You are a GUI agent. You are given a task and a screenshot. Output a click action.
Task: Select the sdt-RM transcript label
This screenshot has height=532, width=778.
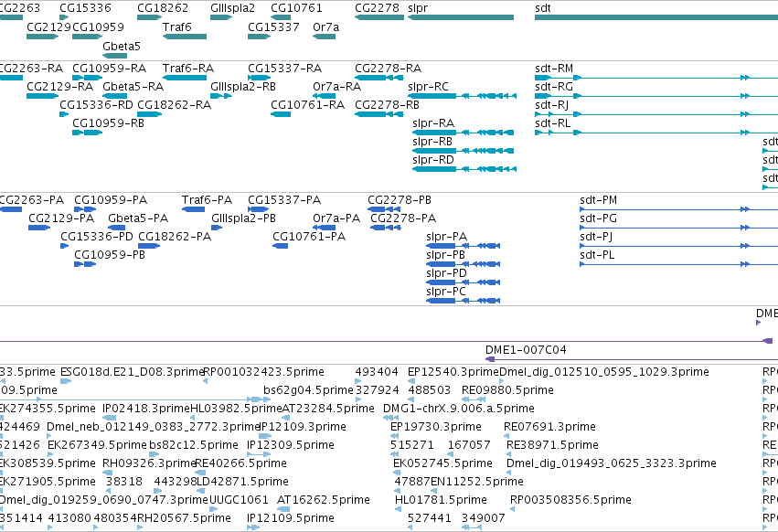[554, 68]
